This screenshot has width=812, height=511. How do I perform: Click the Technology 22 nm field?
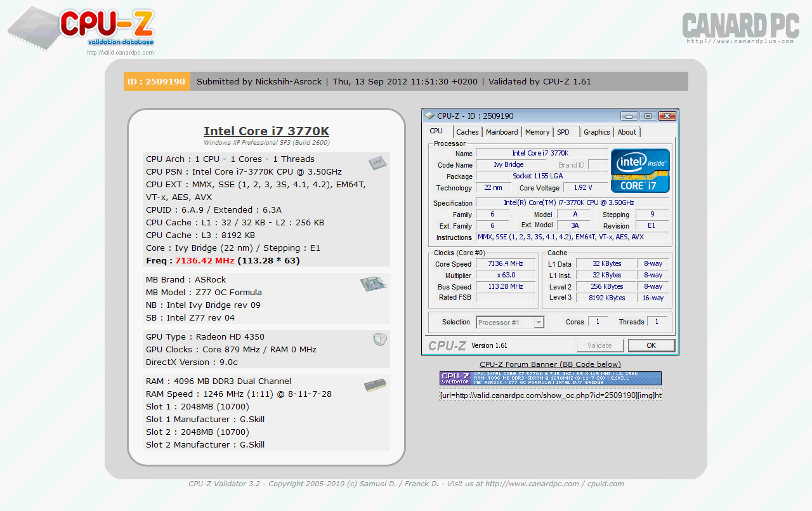[x=493, y=188]
